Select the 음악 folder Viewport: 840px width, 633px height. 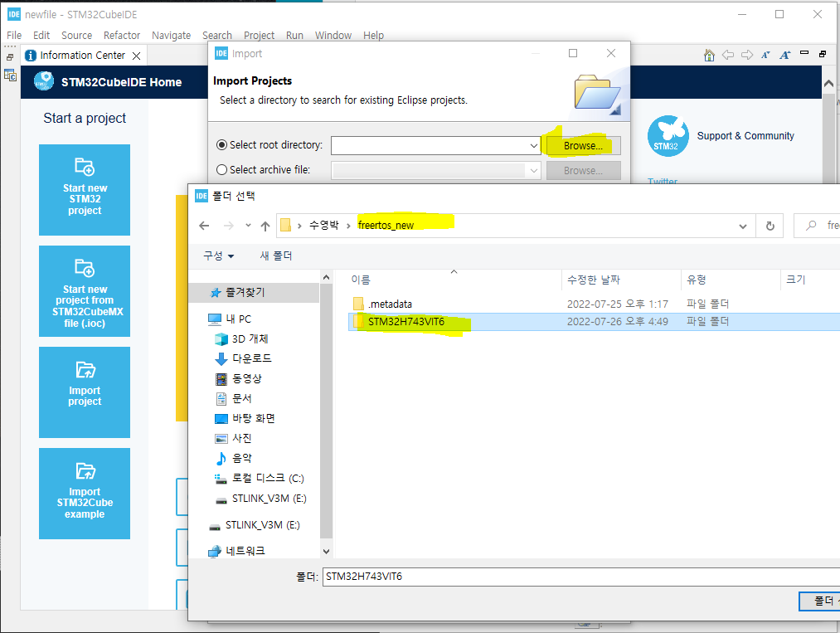(x=241, y=458)
